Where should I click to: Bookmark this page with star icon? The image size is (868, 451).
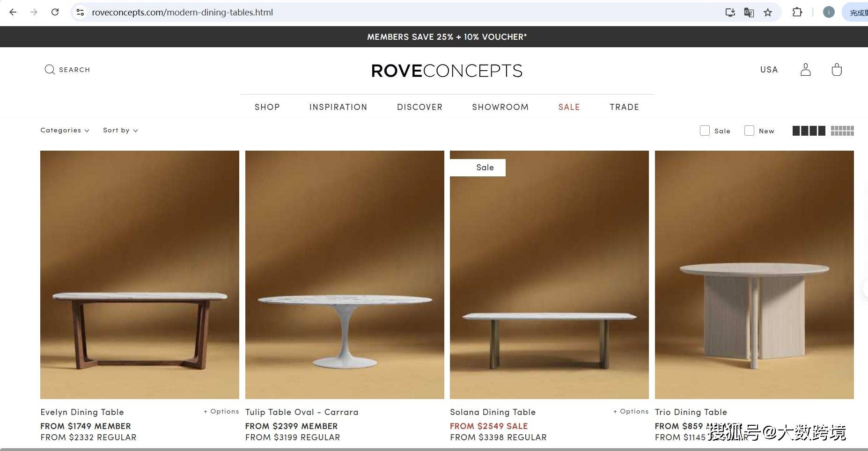click(x=768, y=13)
